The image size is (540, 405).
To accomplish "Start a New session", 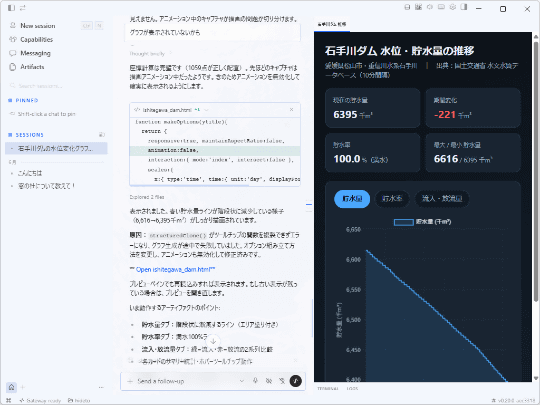I will pyautogui.click(x=38, y=26).
